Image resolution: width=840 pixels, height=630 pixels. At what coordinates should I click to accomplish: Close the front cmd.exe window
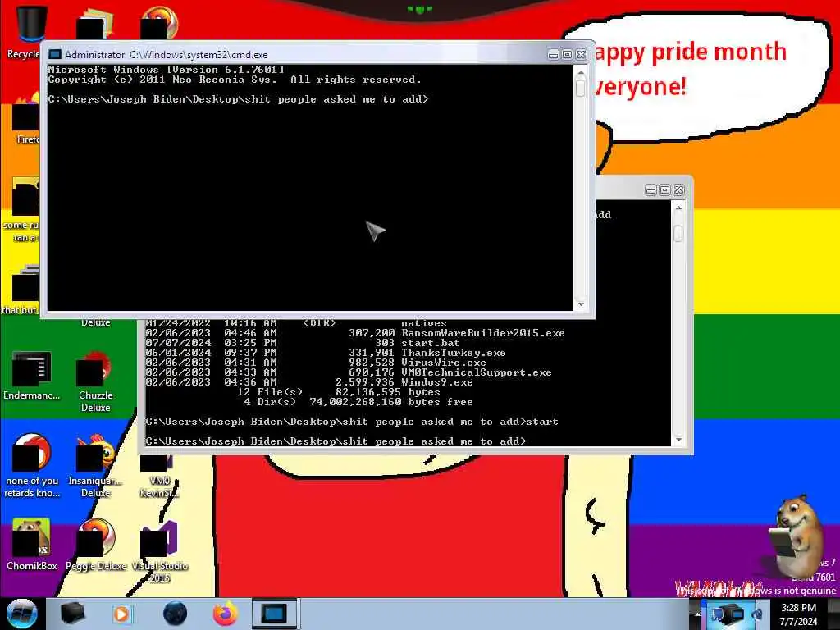tap(582, 55)
